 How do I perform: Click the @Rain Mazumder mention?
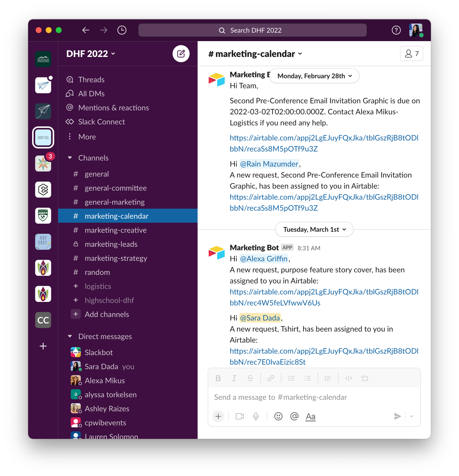point(269,164)
